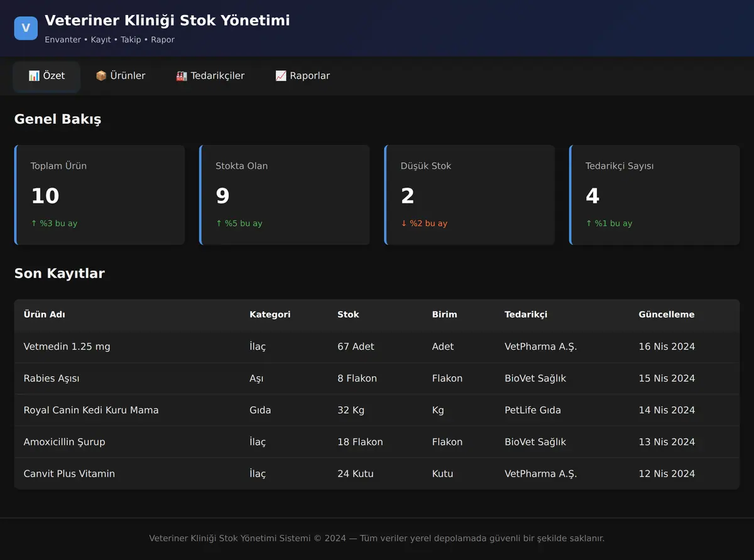Click the 12 Nis 2024 date
The width and height of the screenshot is (754, 560).
[667, 474]
